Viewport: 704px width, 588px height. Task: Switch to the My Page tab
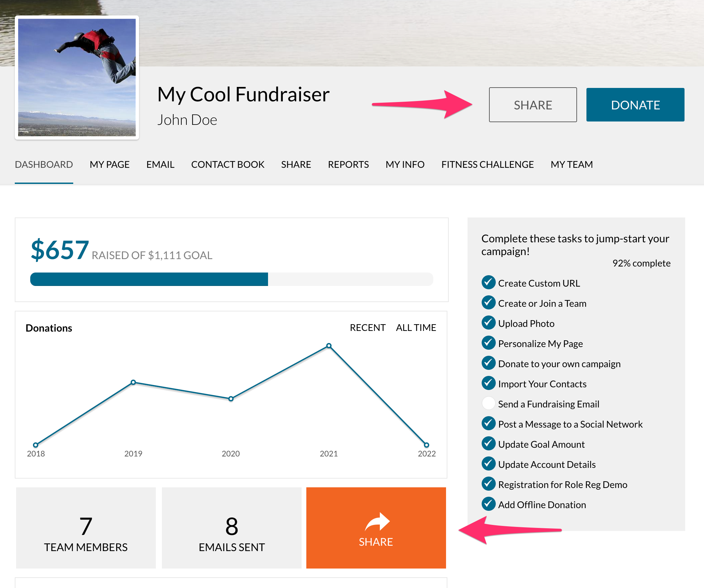point(109,164)
